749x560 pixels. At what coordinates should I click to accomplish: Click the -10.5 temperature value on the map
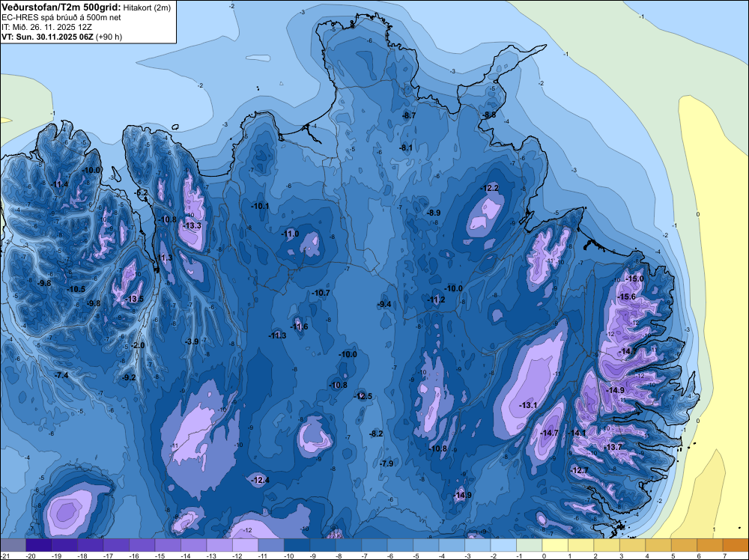click(77, 289)
